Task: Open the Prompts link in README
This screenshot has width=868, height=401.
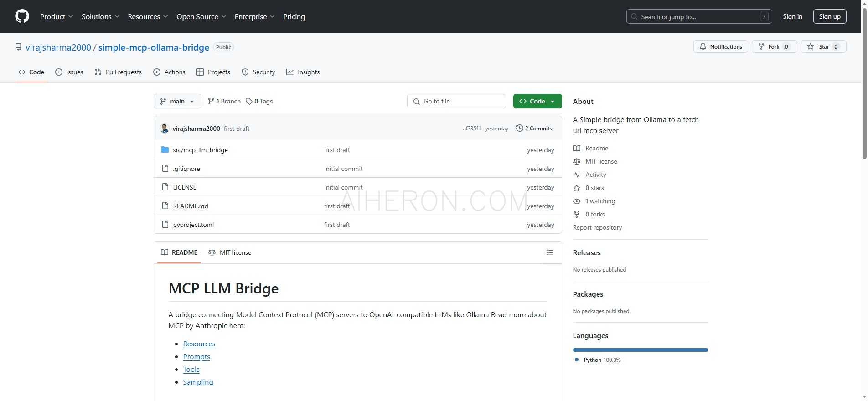Action: [x=196, y=356]
